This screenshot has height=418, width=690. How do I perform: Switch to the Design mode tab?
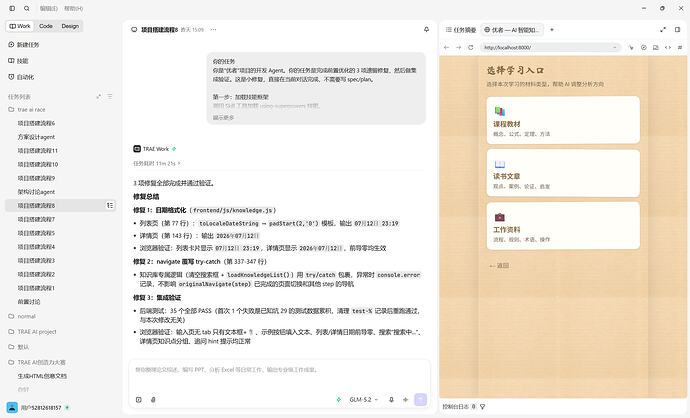tap(70, 26)
